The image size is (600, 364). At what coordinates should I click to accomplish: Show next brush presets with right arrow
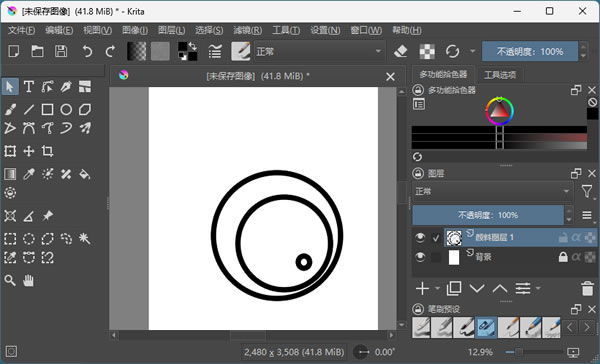[x=587, y=328]
